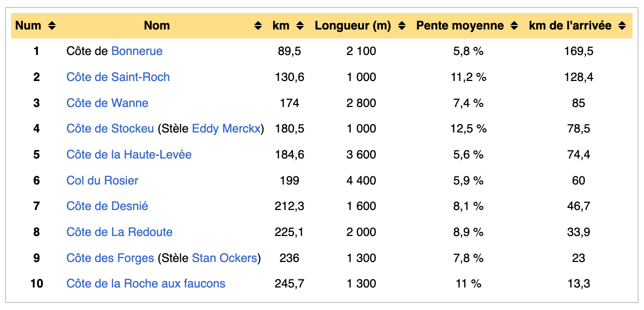Screen dimensions: 644x310
Task: Click the Nom column header
Action: pyautogui.click(x=157, y=26)
